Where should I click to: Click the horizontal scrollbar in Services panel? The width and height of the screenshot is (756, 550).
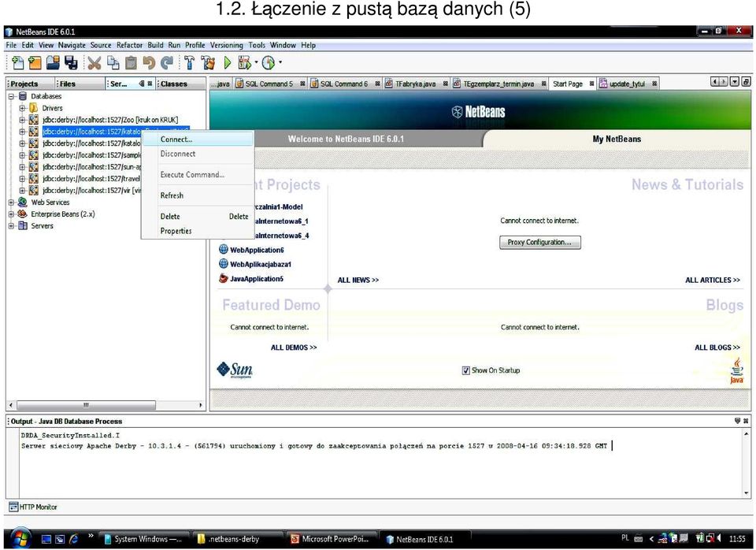(x=86, y=405)
